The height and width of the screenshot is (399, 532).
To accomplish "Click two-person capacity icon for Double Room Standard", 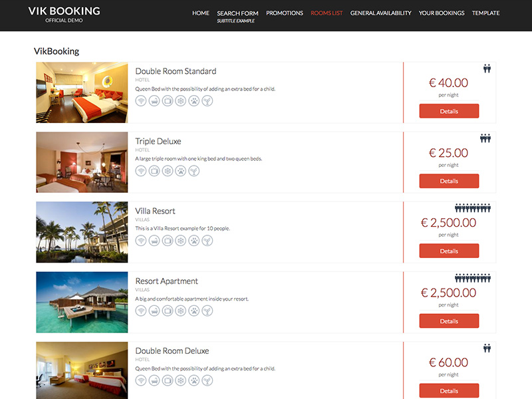I will point(487,68).
